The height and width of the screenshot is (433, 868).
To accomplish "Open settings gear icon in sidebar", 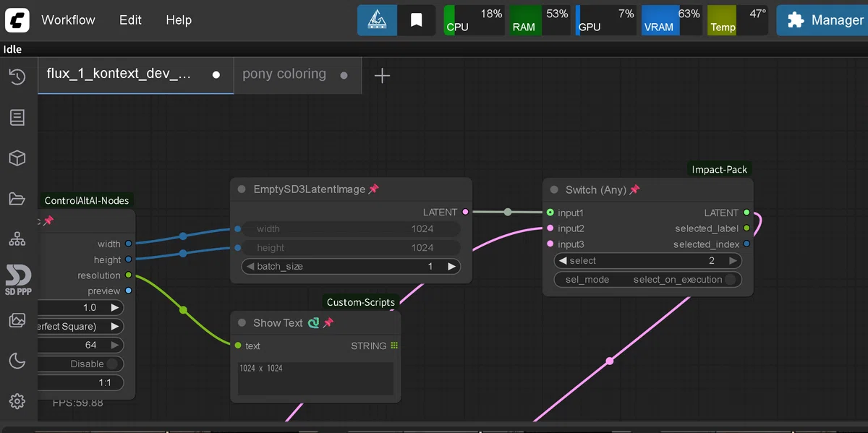I will click(17, 401).
